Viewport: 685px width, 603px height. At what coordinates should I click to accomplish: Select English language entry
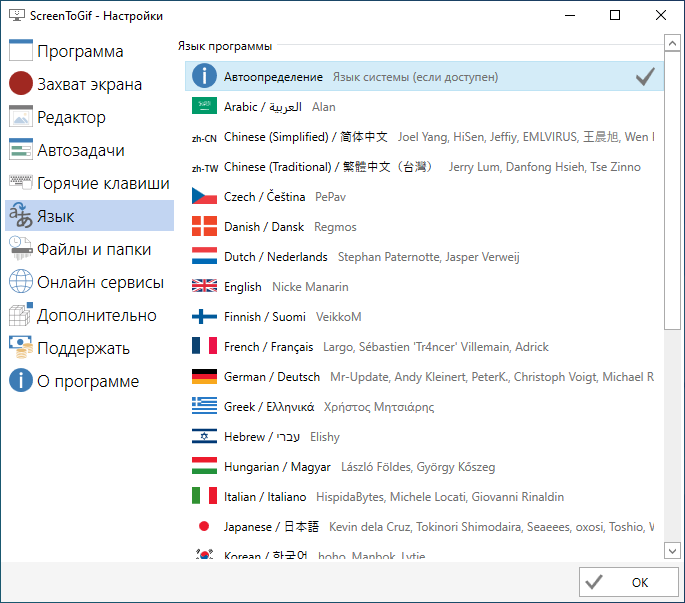click(x=424, y=286)
